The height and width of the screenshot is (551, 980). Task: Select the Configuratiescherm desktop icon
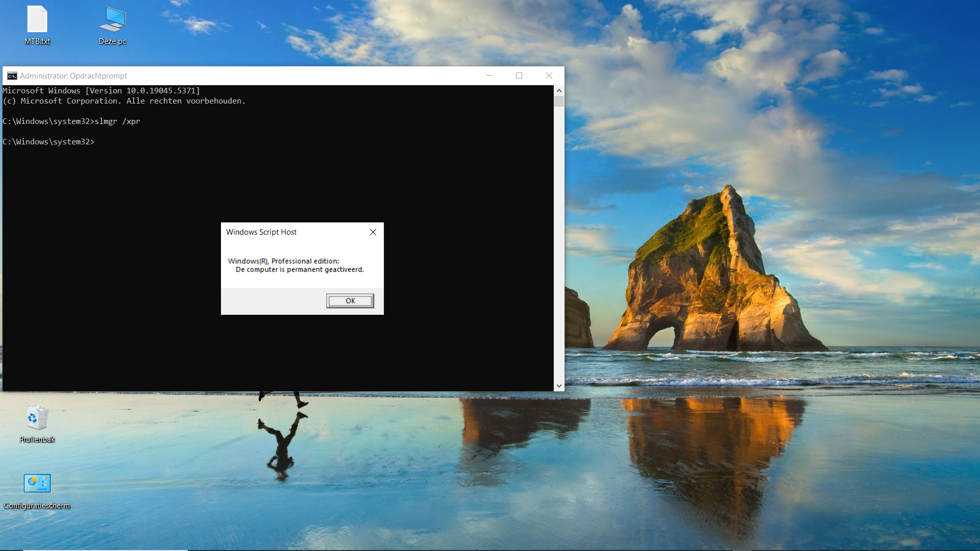point(37,484)
